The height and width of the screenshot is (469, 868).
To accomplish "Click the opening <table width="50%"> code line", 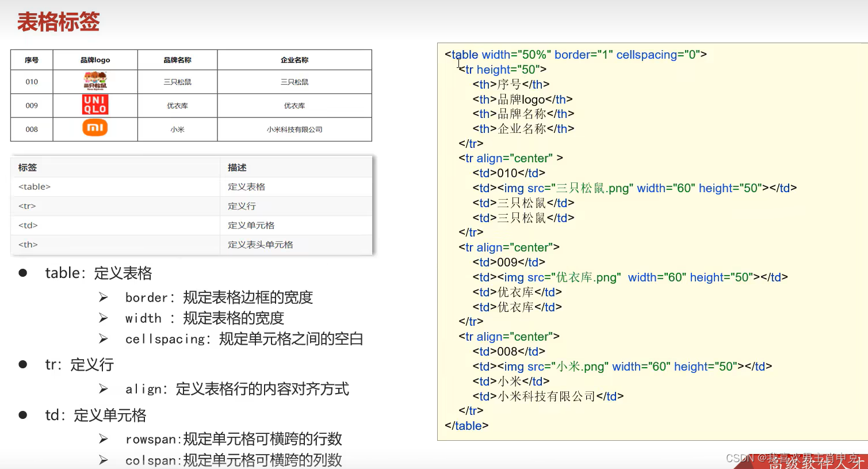I will point(576,55).
